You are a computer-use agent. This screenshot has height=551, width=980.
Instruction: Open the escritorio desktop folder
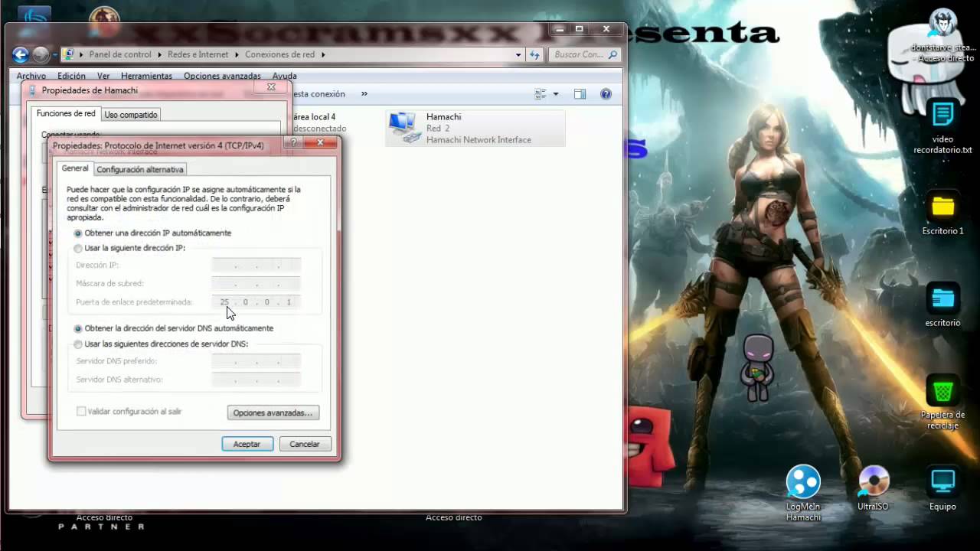[942, 305]
